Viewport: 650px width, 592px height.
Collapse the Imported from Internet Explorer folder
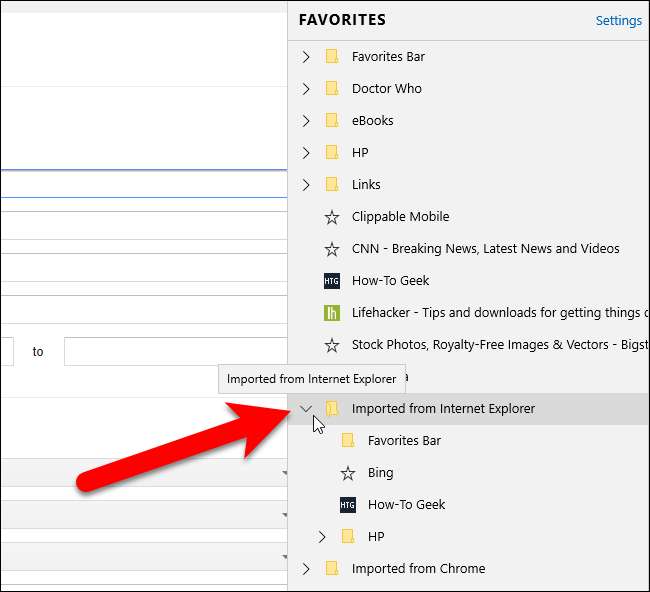point(306,408)
